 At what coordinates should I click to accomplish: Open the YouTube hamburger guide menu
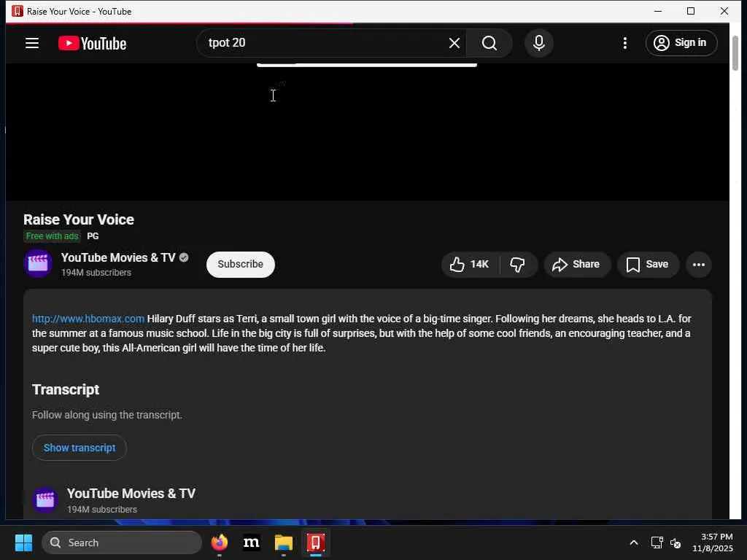click(x=32, y=43)
